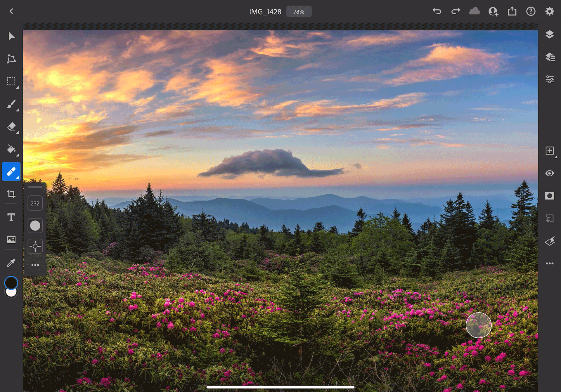Select the Transform tool

[x=11, y=59]
